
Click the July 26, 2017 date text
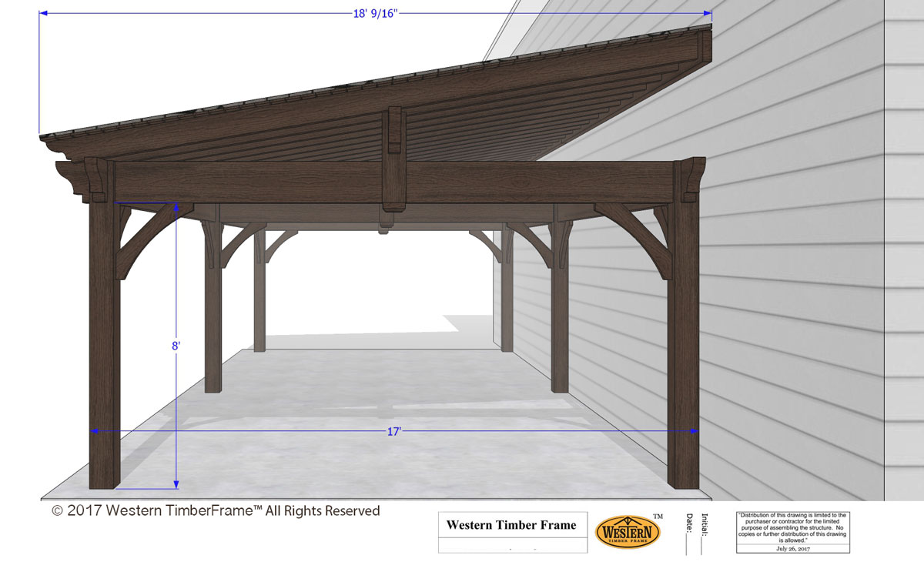pyautogui.click(x=792, y=549)
